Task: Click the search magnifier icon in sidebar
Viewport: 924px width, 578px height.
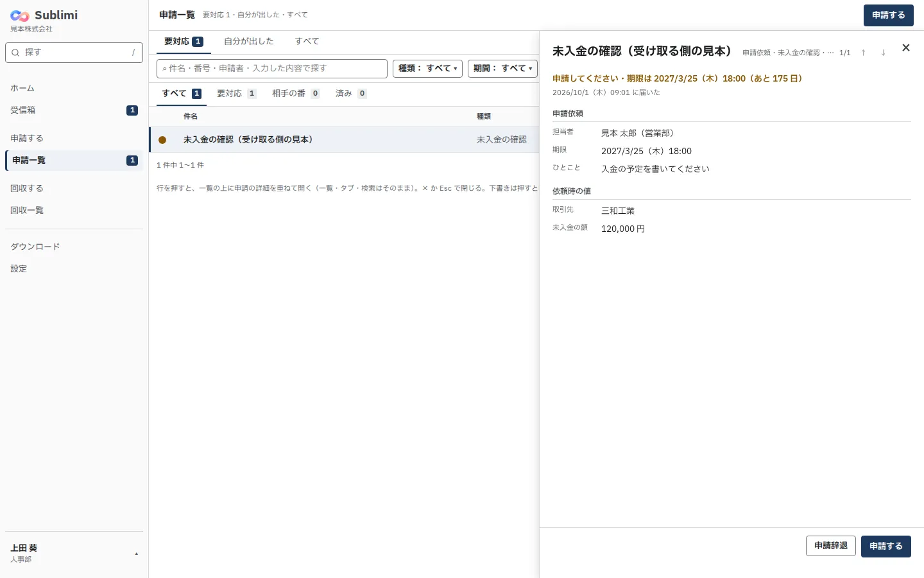Action: coord(15,53)
